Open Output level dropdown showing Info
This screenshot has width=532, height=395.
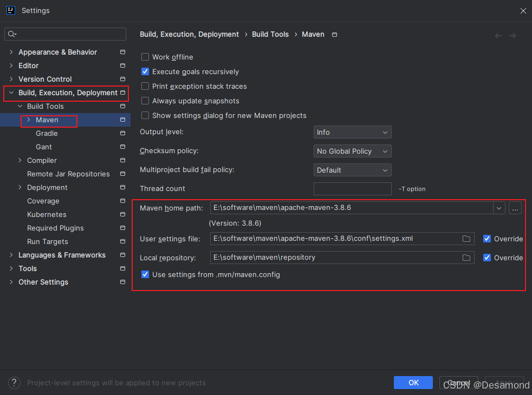click(352, 132)
